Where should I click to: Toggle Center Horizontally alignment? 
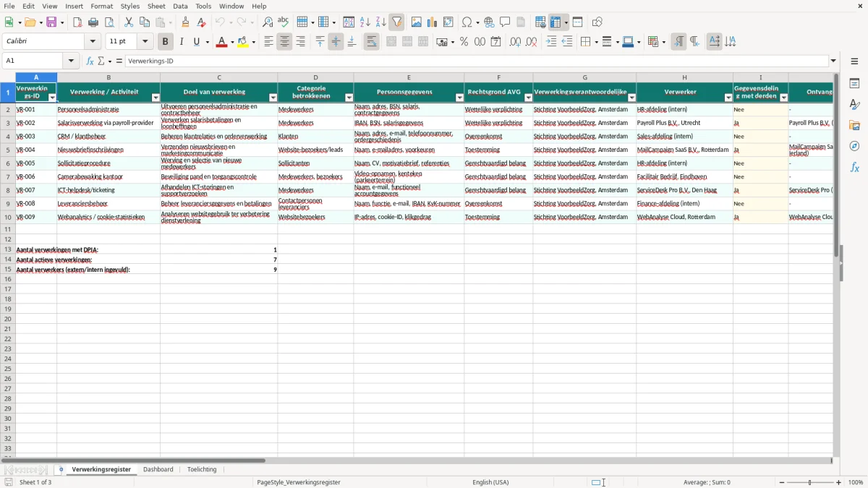tap(284, 42)
